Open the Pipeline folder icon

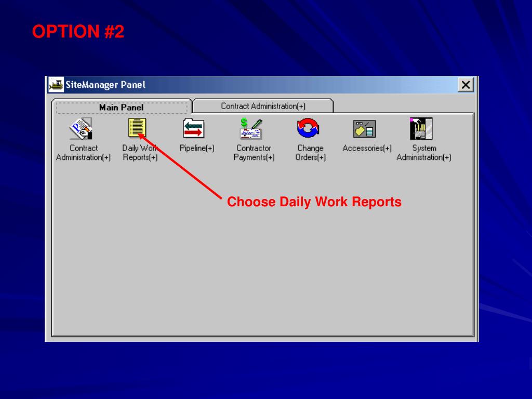(193, 128)
